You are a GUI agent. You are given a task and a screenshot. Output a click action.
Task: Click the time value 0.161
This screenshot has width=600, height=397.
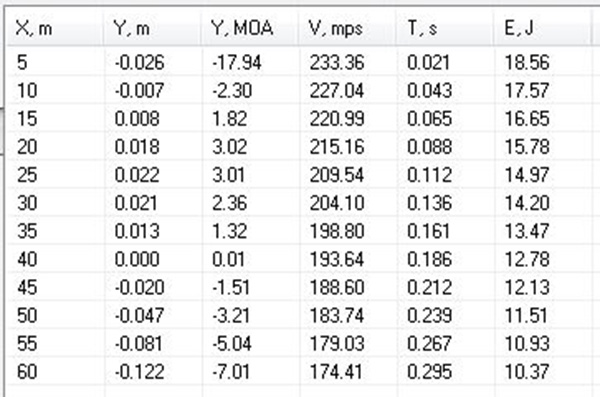[x=428, y=231]
